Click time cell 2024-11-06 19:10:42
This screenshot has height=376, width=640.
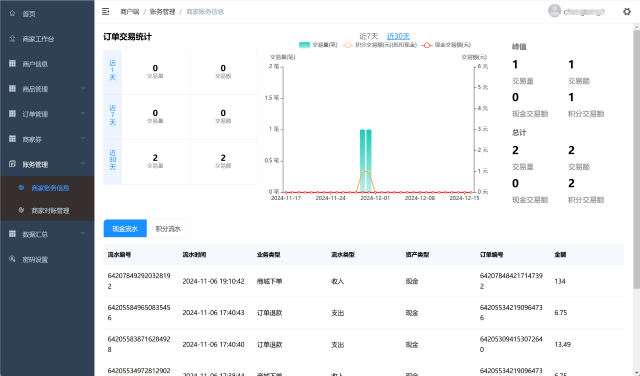click(213, 281)
